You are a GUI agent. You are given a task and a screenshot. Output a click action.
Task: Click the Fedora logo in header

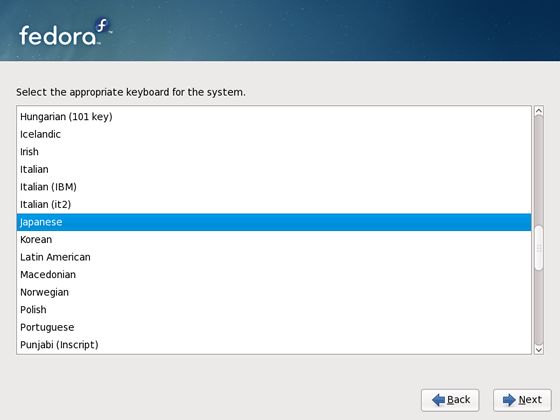tap(65, 33)
